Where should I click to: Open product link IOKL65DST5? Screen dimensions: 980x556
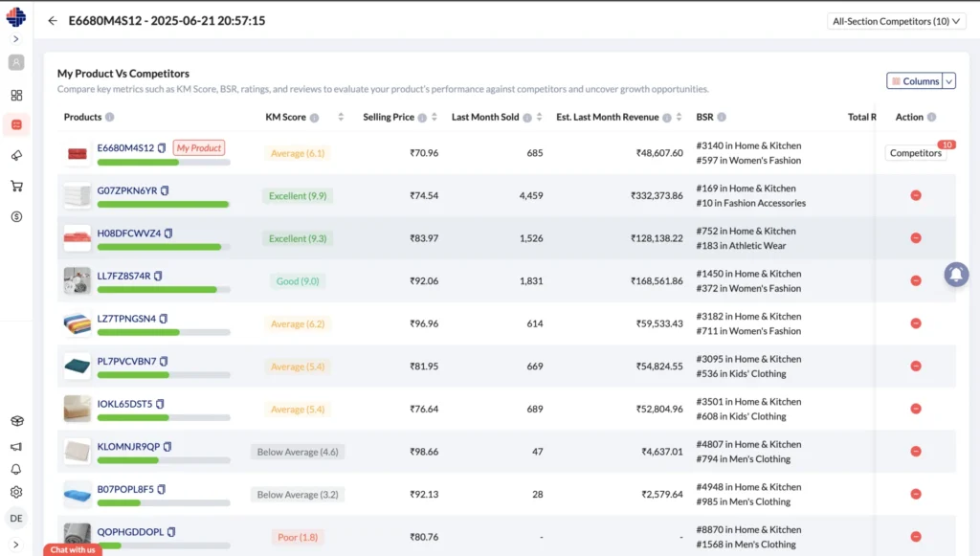124,404
